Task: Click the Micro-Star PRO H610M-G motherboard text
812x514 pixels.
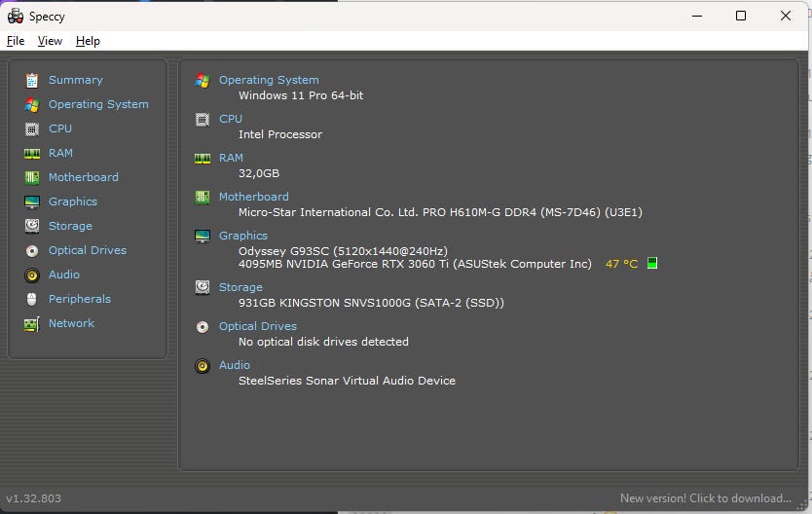Action: click(440, 211)
